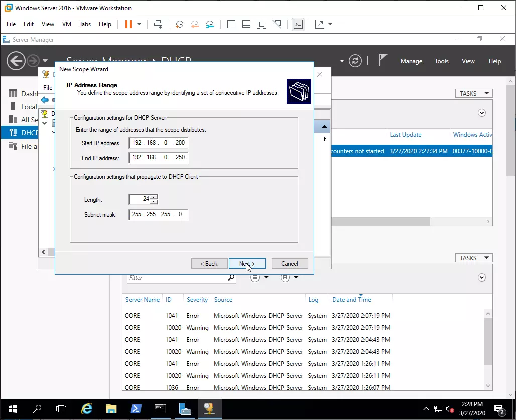Click the Back button in New Scope Wizard
The height and width of the screenshot is (420, 516).
pyautogui.click(x=209, y=264)
